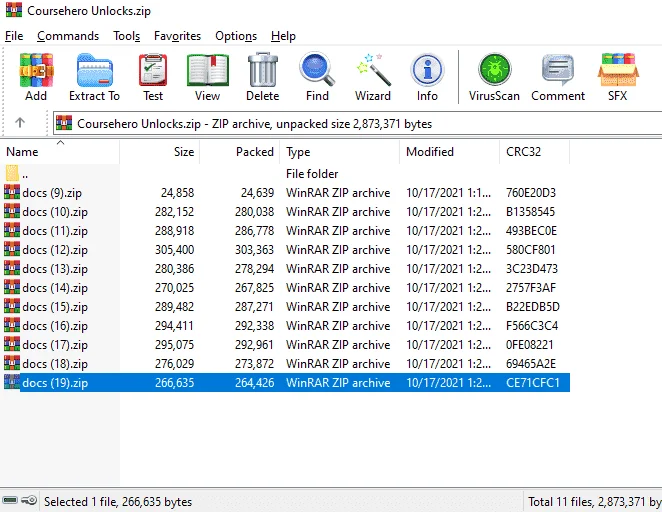
Task: Click size value 24,858
Action: 177,193
